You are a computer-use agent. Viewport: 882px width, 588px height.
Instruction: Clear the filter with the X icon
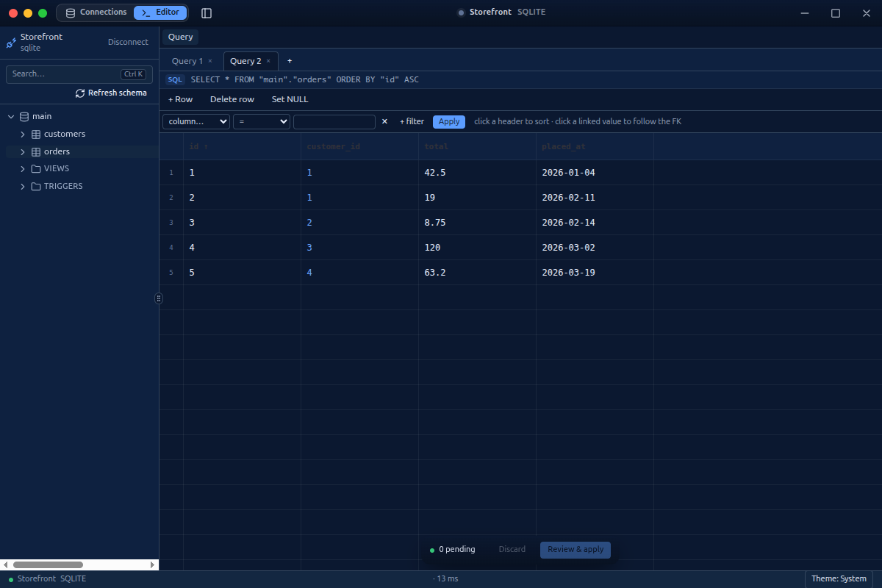tap(384, 121)
